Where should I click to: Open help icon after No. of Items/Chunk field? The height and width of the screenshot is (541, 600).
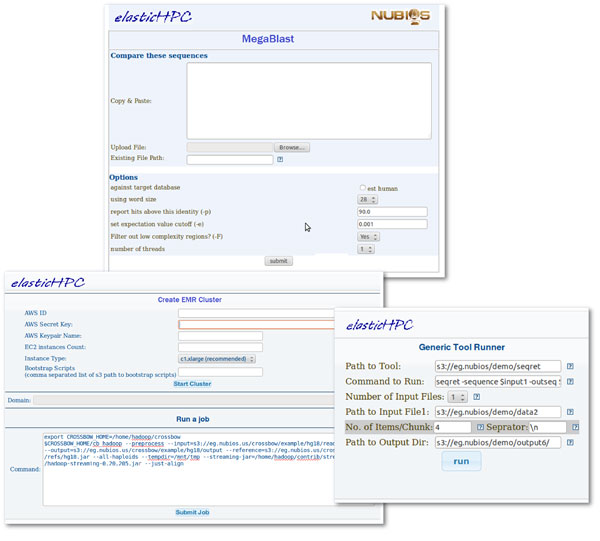tap(480, 427)
